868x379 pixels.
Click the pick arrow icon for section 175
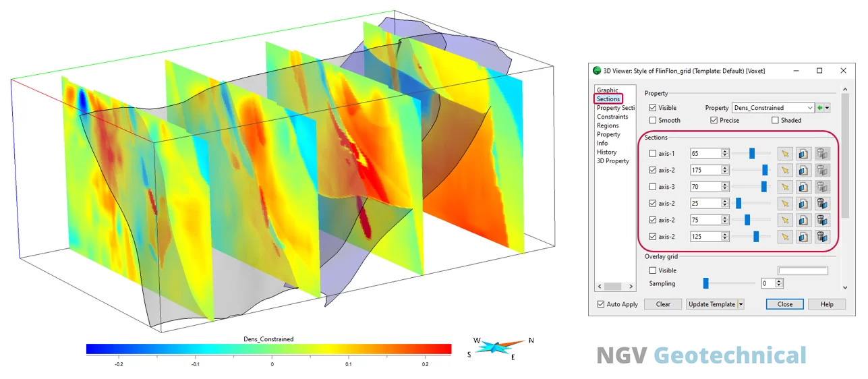[x=784, y=171]
